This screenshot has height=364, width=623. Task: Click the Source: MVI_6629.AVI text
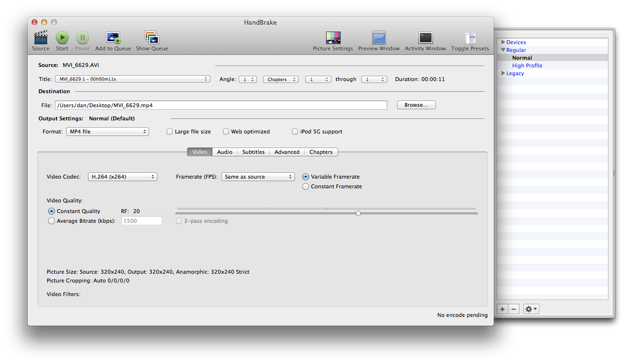[69, 65]
